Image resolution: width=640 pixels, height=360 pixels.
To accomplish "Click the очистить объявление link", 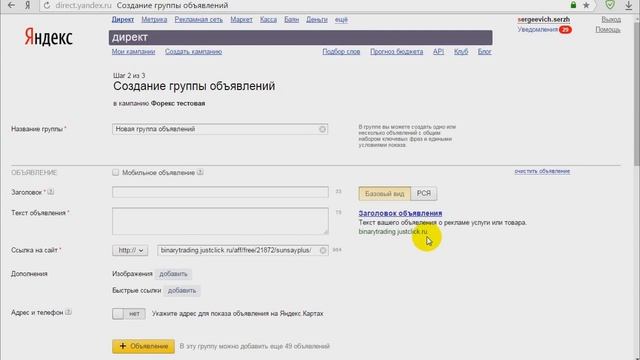I will click(542, 171).
